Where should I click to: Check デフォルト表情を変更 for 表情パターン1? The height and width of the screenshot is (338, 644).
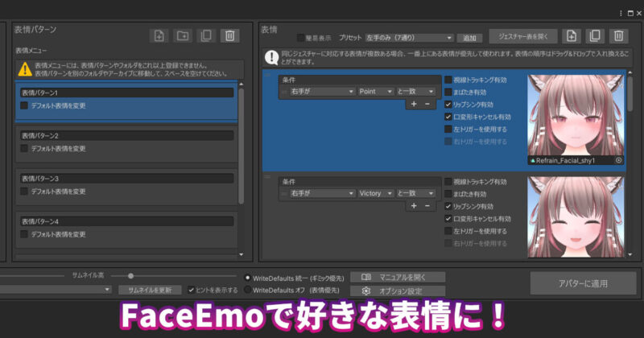click(24, 105)
